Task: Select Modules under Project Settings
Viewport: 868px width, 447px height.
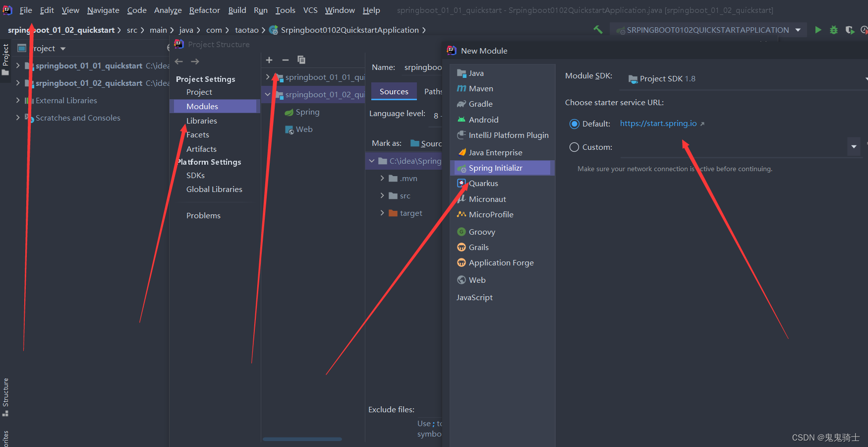Action: pos(215,107)
